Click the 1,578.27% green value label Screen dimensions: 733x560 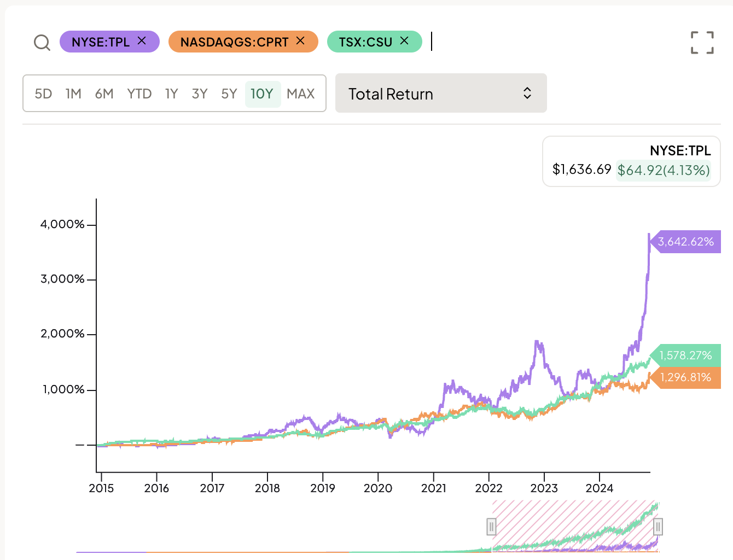click(685, 355)
